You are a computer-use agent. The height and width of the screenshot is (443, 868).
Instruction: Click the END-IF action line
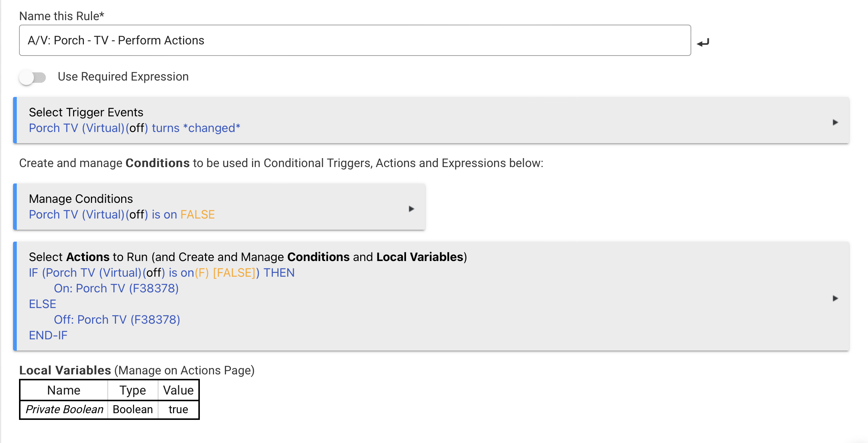click(48, 336)
